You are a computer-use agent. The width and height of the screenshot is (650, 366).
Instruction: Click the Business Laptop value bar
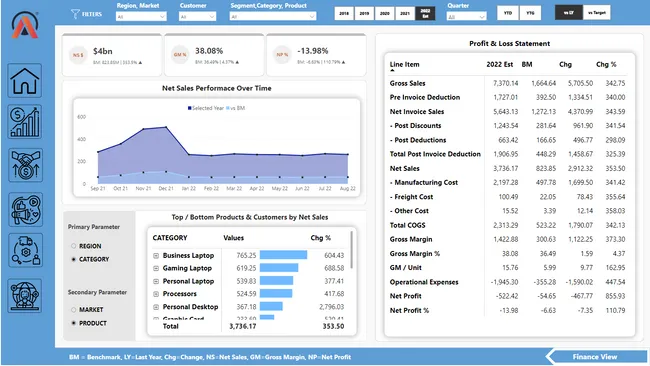tap(283, 255)
